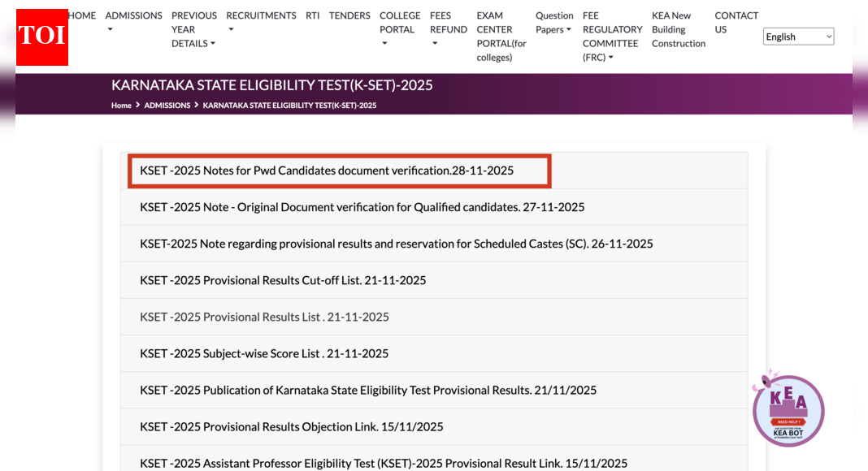Open the KEA BOT chat assistant
868x471 pixels.
coord(788,410)
